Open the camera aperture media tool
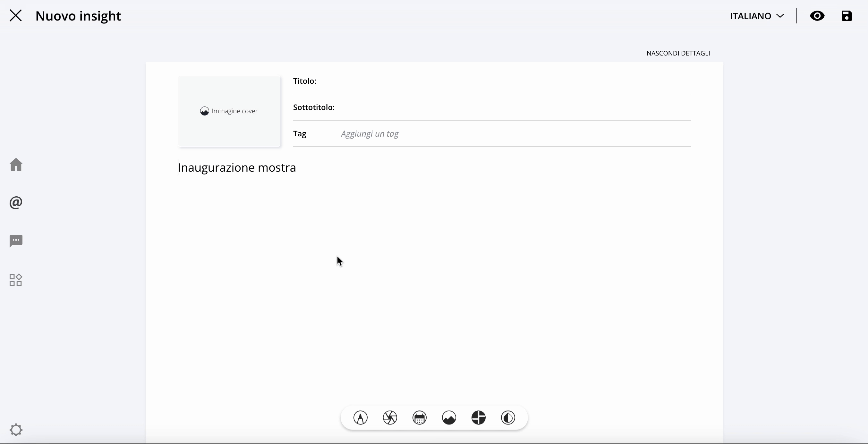 point(389,418)
